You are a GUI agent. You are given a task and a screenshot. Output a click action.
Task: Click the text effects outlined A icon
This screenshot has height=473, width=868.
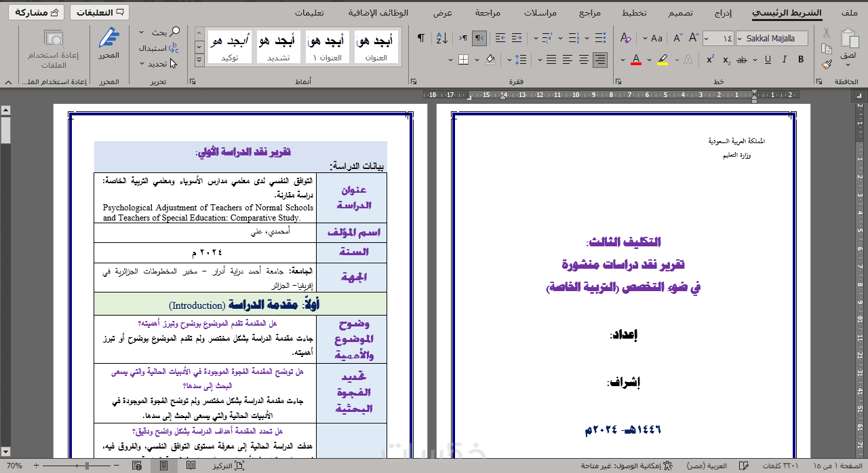pyautogui.click(x=688, y=60)
